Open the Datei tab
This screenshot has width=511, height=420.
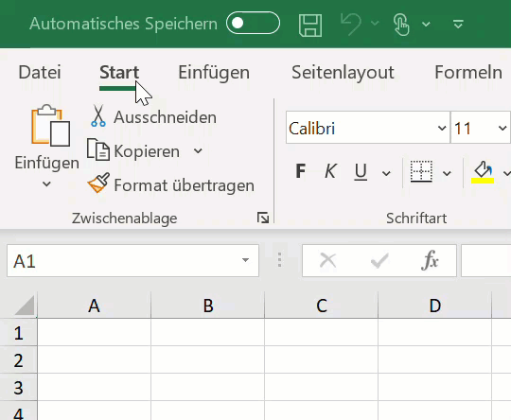tap(40, 72)
